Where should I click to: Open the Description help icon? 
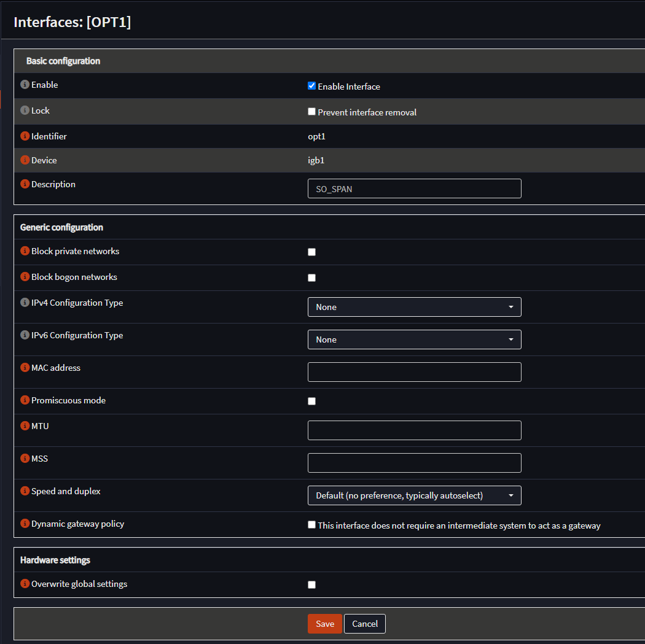click(25, 184)
